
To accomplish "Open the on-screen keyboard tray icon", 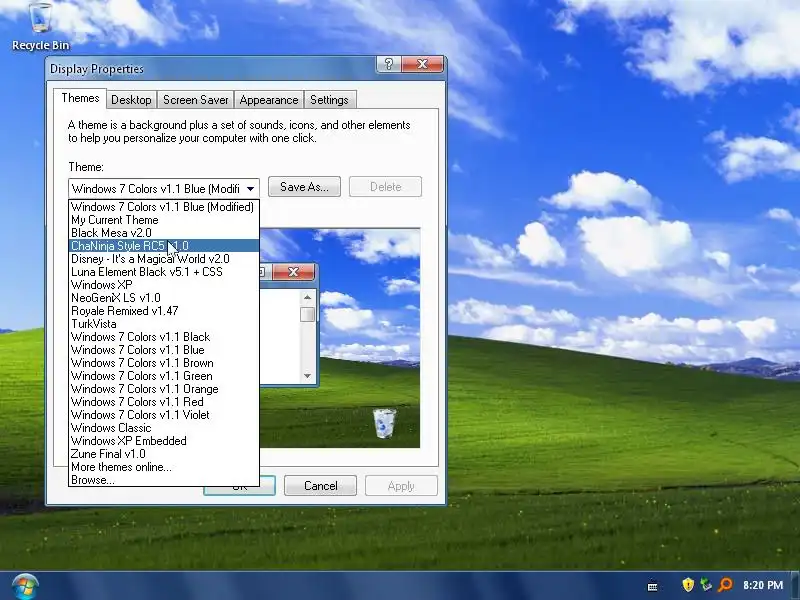I will point(653,586).
